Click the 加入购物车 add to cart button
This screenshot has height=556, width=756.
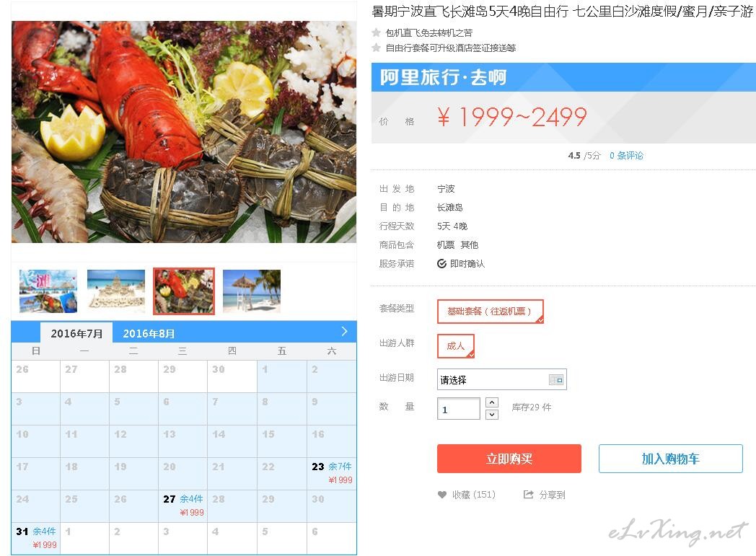point(671,459)
